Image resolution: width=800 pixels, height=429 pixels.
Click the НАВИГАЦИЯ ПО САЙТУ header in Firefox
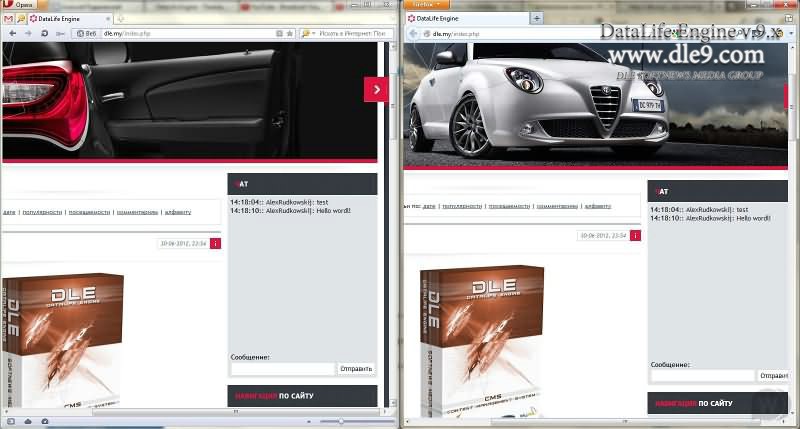point(717,403)
